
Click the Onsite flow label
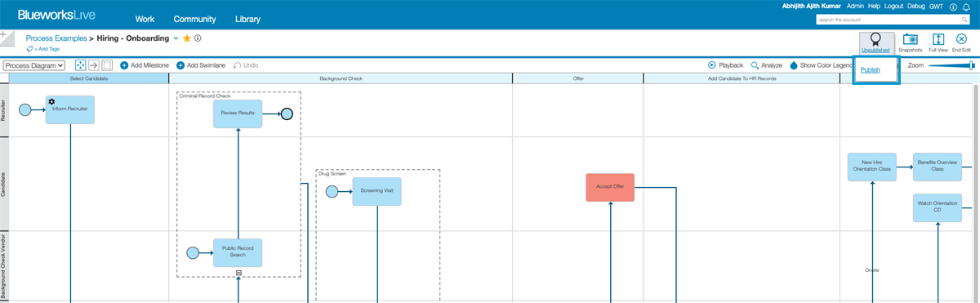tap(872, 270)
